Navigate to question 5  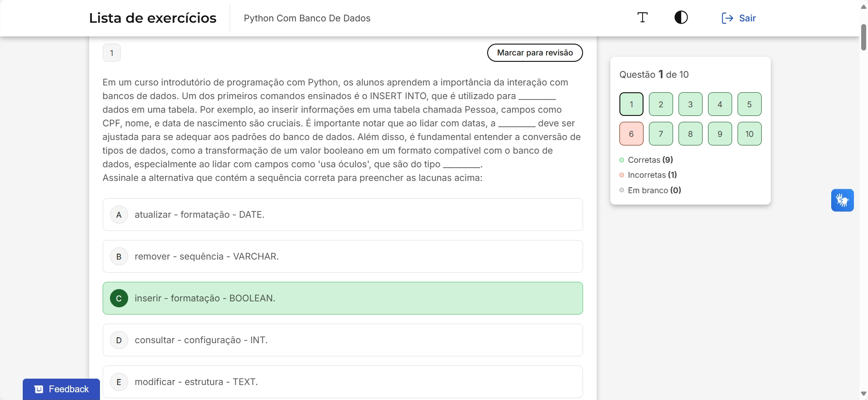(749, 104)
